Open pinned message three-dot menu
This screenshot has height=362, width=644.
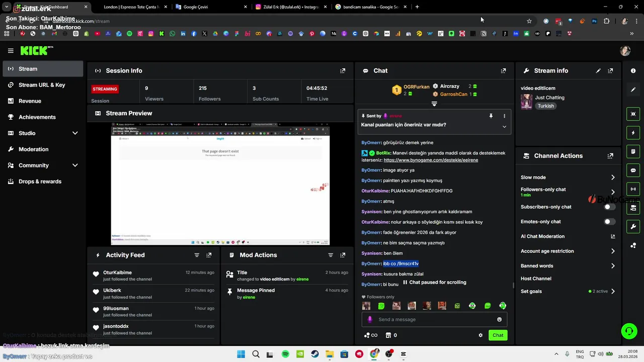pos(504,116)
